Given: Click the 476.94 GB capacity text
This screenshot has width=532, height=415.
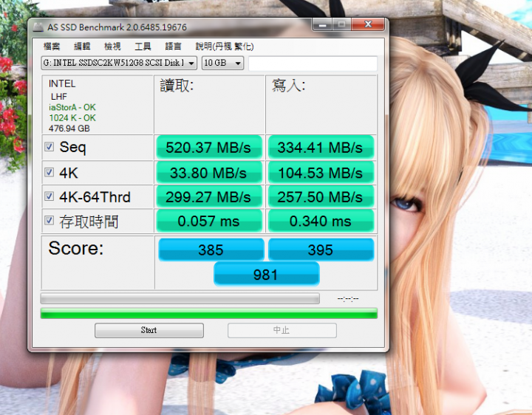Looking at the screenshot, I should [x=69, y=128].
